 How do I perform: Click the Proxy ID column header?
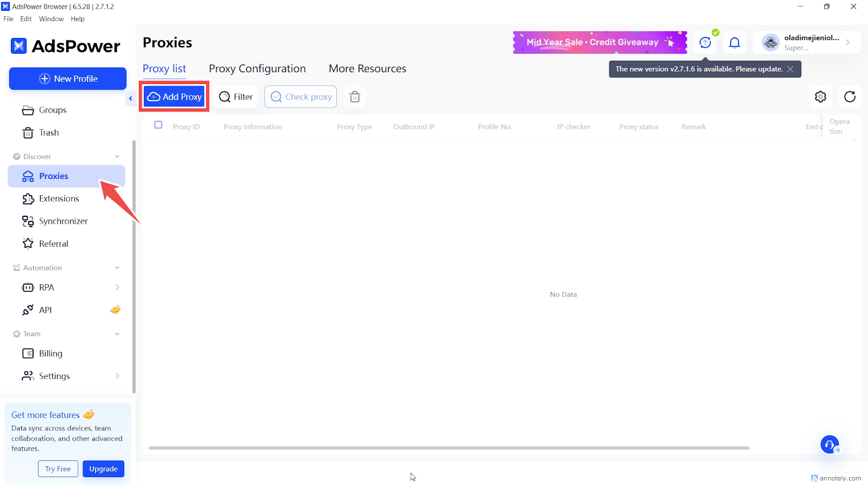click(186, 127)
